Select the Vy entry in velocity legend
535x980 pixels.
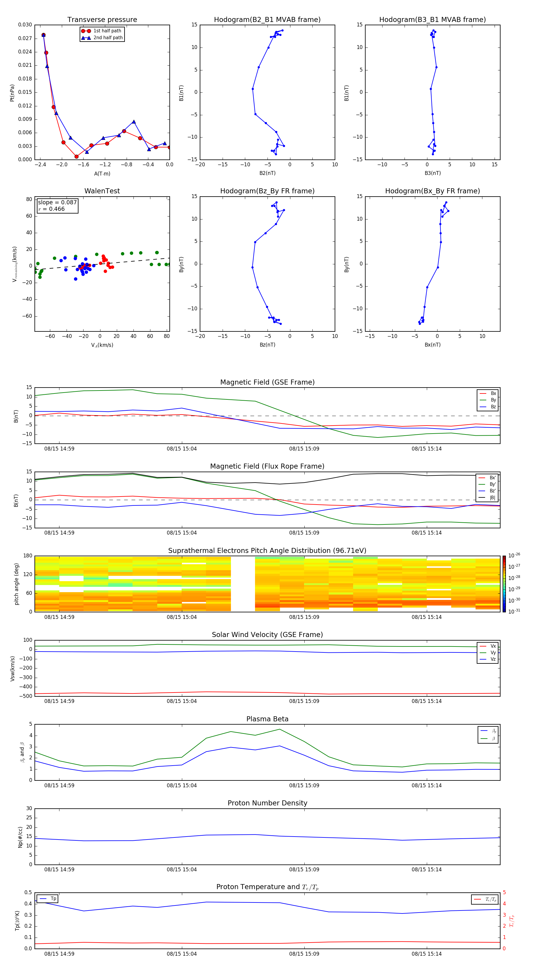point(488,652)
